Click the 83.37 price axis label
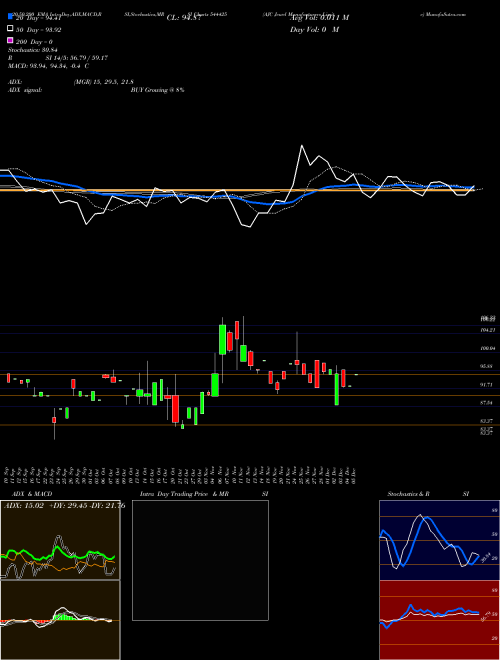This screenshot has height=660, width=500. pos(487,421)
